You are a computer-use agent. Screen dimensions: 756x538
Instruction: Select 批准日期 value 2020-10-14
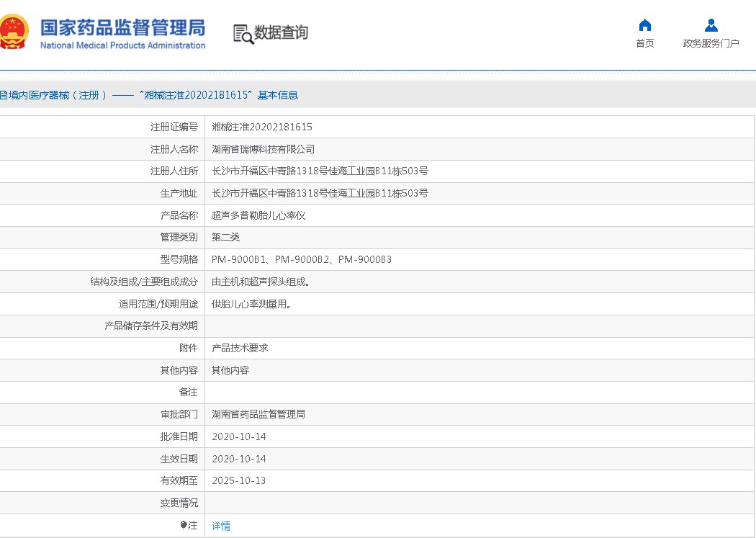point(239,436)
